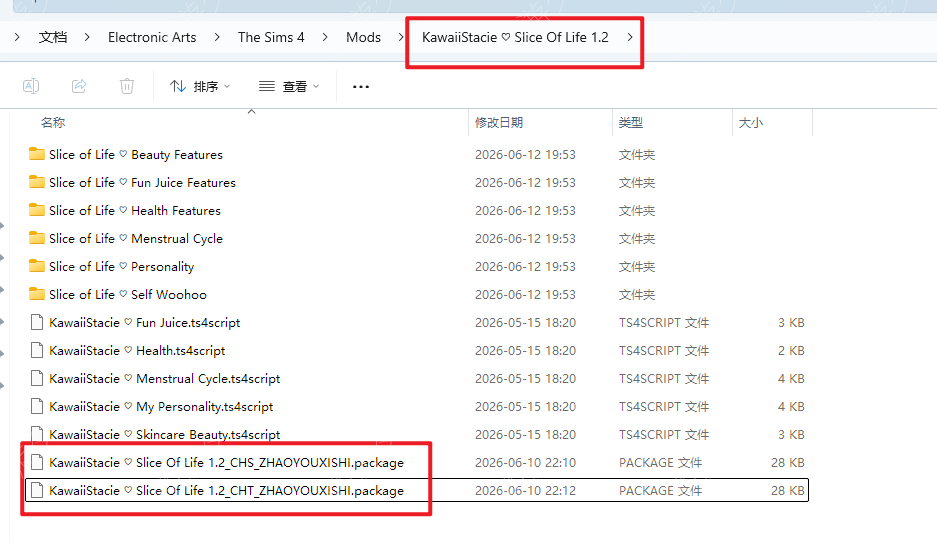Select KawaiiStacie My Personality.ts4script filename
Viewport: 937px width, 543px height.
pos(161,407)
